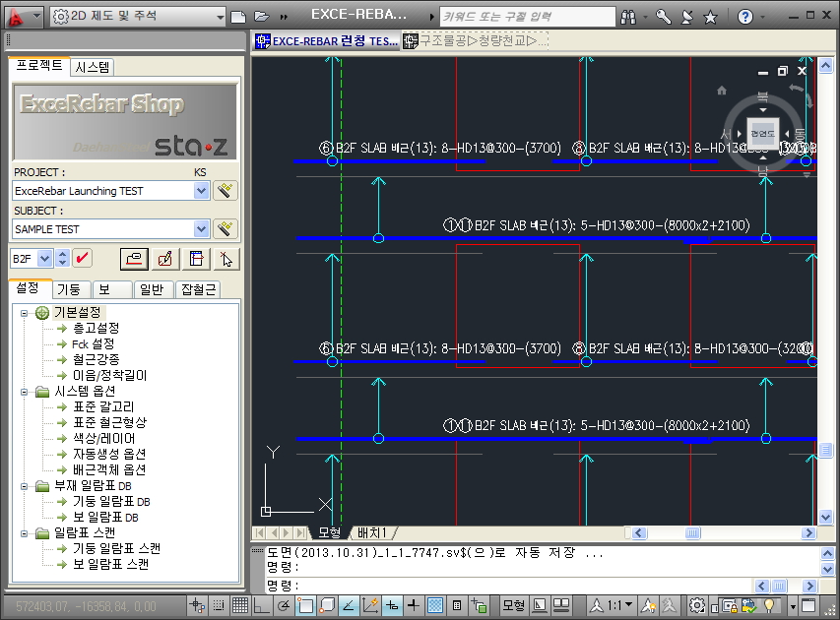840x620 pixels.
Task: Toggle Object Snap Tracking in status bar
Action: click(x=349, y=605)
